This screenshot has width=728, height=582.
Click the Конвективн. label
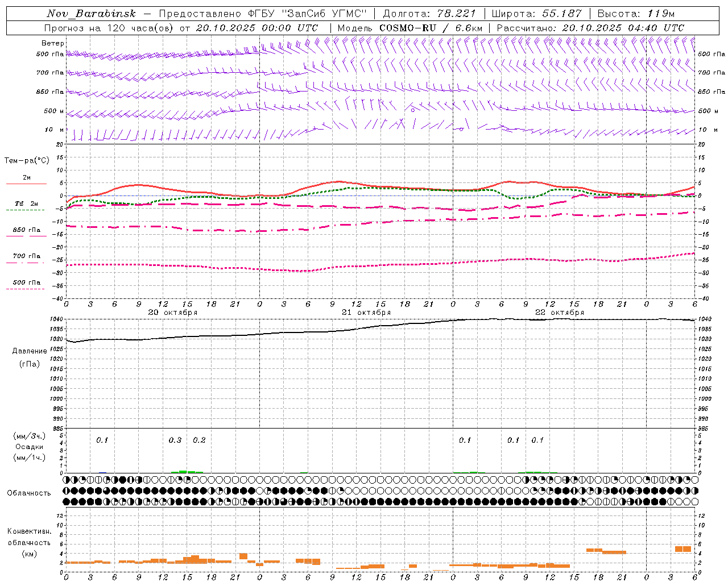pos(30,531)
